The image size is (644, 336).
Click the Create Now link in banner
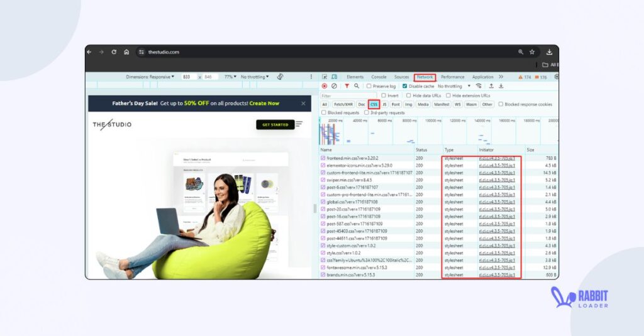(x=264, y=104)
